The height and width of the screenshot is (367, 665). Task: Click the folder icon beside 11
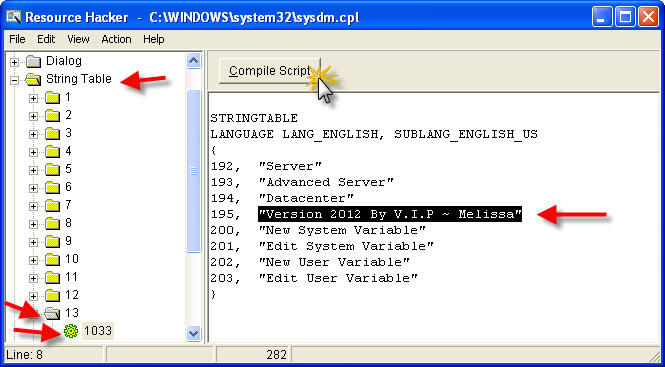point(52,278)
